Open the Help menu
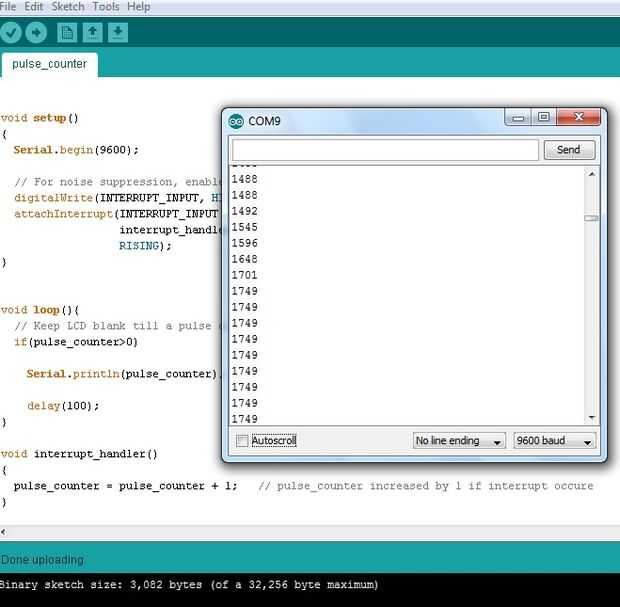Screen dimensions: 620x607 [x=139, y=7]
